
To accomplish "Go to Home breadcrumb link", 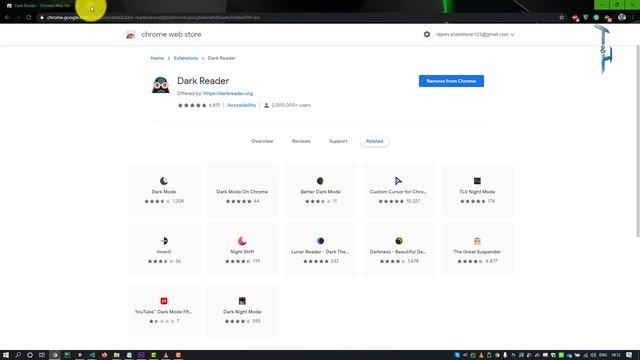I will coord(157,58).
